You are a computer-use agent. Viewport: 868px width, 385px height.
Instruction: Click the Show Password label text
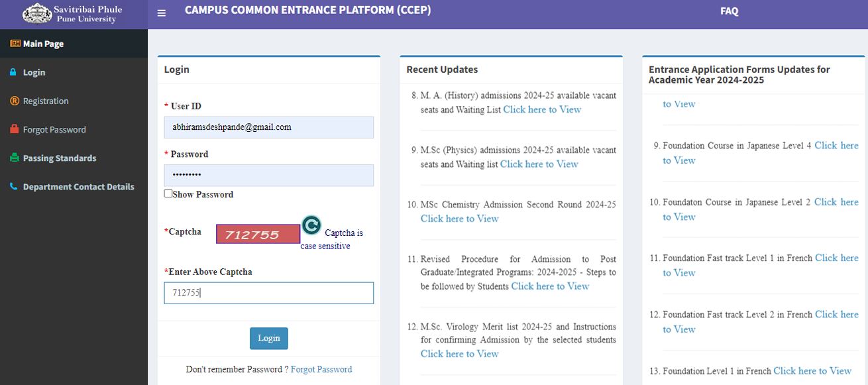[203, 194]
